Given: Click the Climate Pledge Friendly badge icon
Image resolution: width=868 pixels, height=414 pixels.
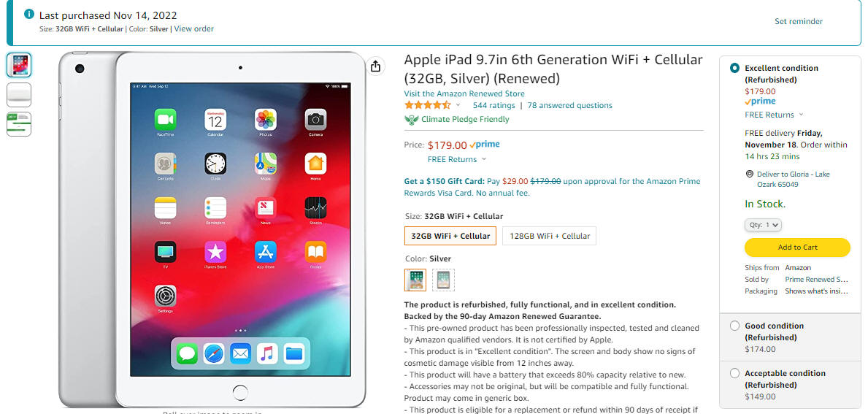Looking at the screenshot, I should pyautogui.click(x=411, y=120).
